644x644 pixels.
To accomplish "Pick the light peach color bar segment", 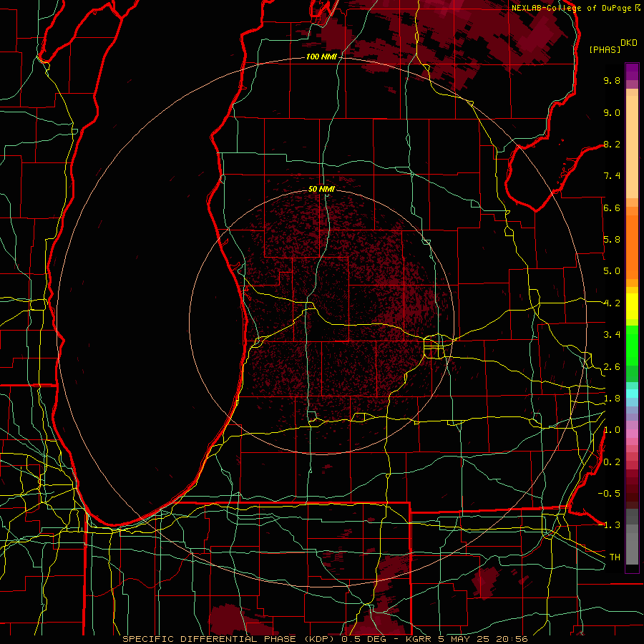I will point(632,147).
